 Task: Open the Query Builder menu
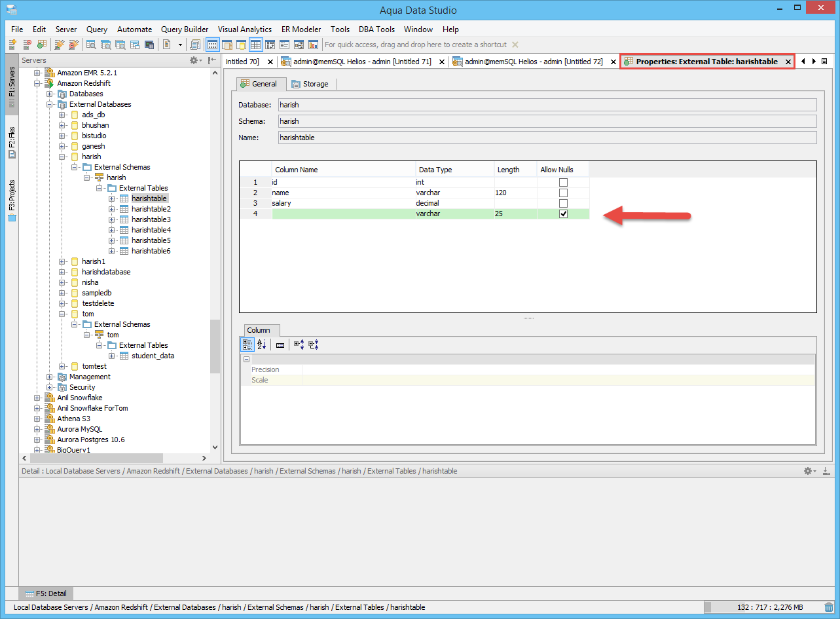(x=185, y=29)
